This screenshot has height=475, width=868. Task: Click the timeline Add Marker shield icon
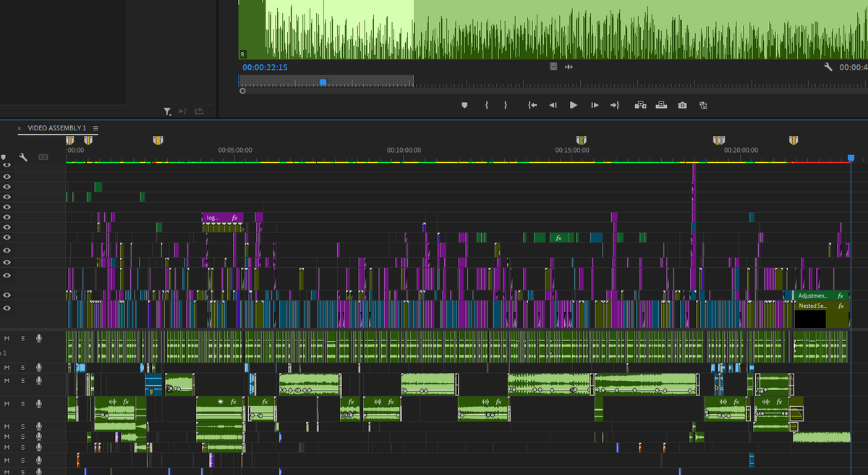coord(4,156)
